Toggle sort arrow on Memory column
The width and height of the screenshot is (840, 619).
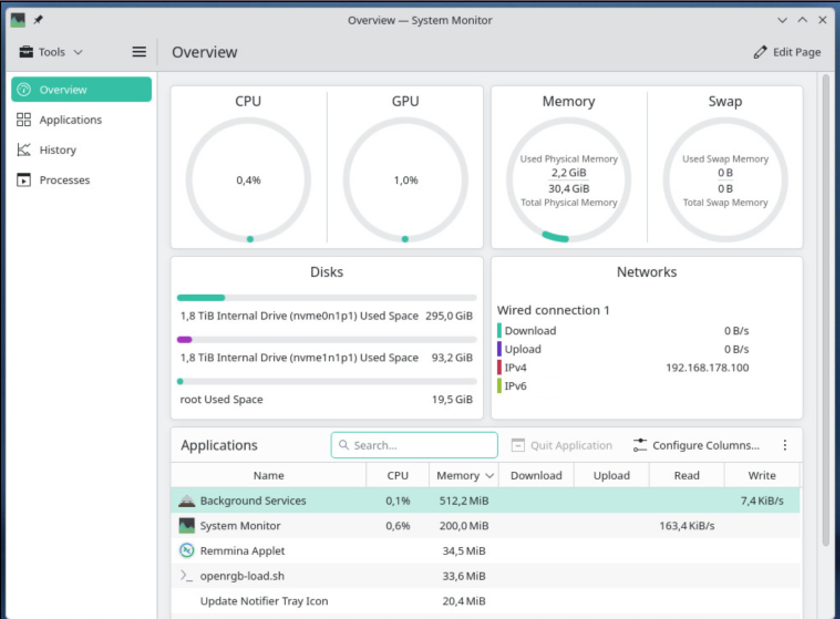point(489,476)
